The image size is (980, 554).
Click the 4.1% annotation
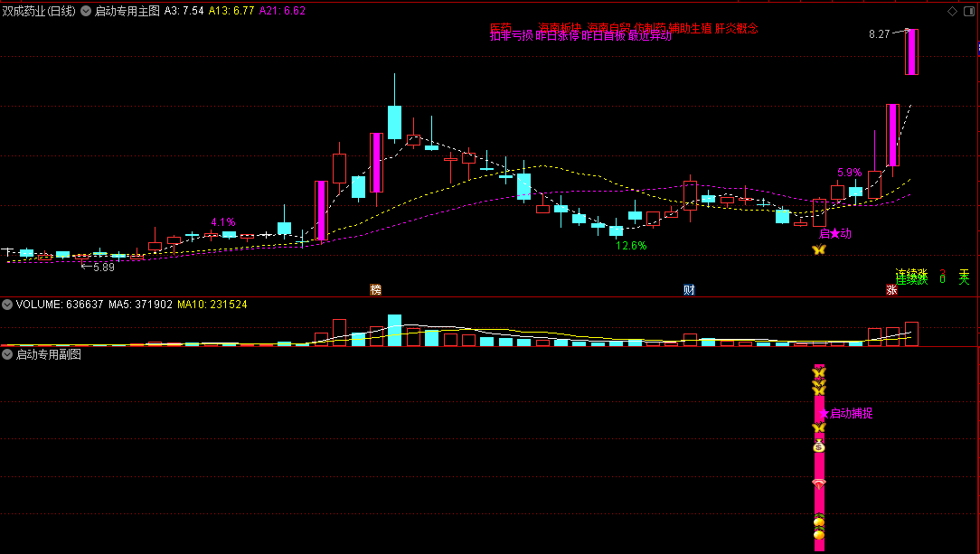pos(223,222)
